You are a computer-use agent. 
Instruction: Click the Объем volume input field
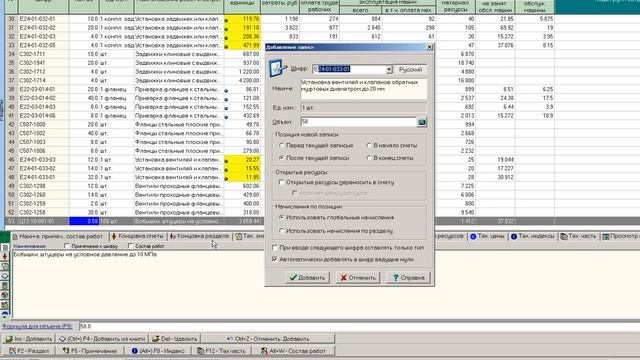(x=358, y=122)
